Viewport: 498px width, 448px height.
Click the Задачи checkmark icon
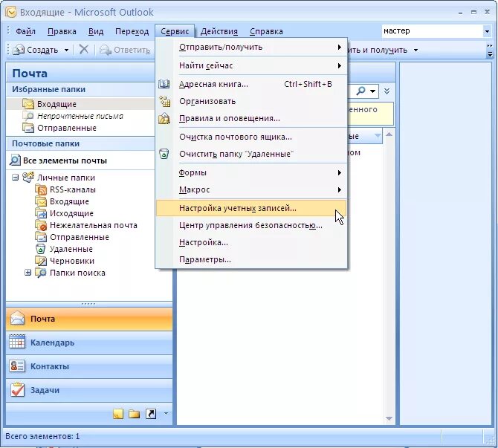17,389
